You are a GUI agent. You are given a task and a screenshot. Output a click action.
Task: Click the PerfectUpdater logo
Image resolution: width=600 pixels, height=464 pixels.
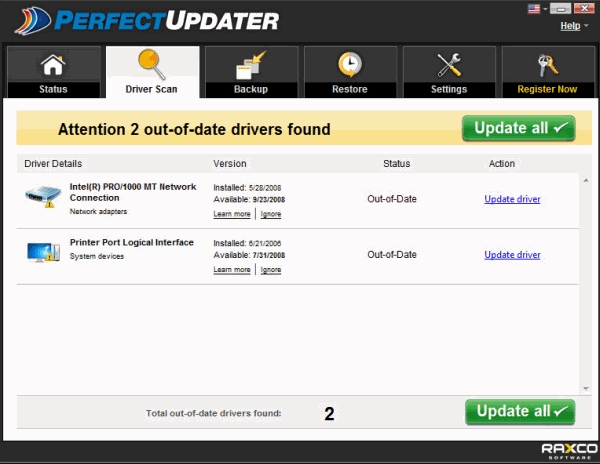pyautogui.click(x=147, y=20)
